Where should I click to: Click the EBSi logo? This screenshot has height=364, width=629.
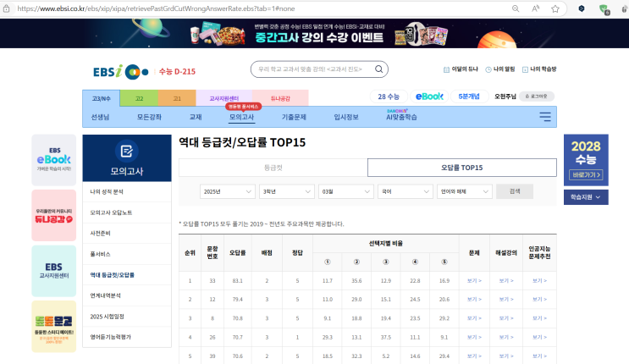pos(120,71)
